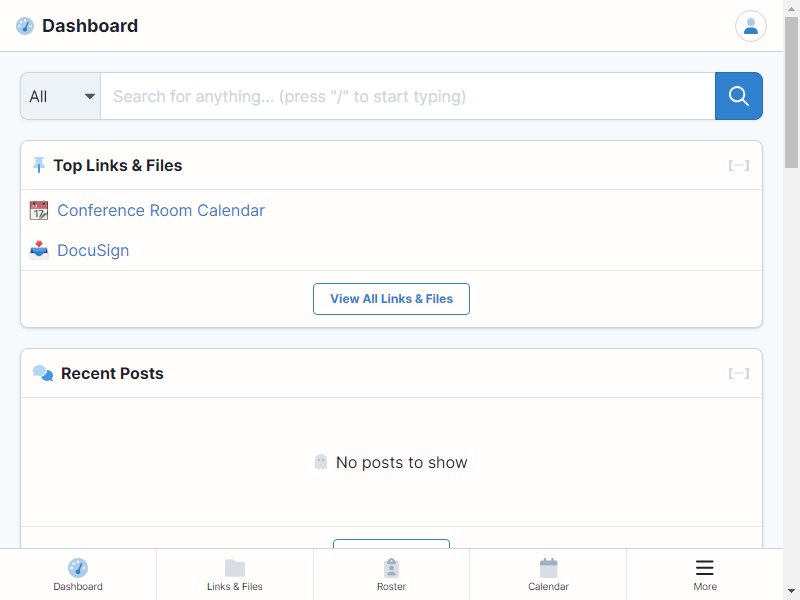Click the blue magnifier search button

738,96
